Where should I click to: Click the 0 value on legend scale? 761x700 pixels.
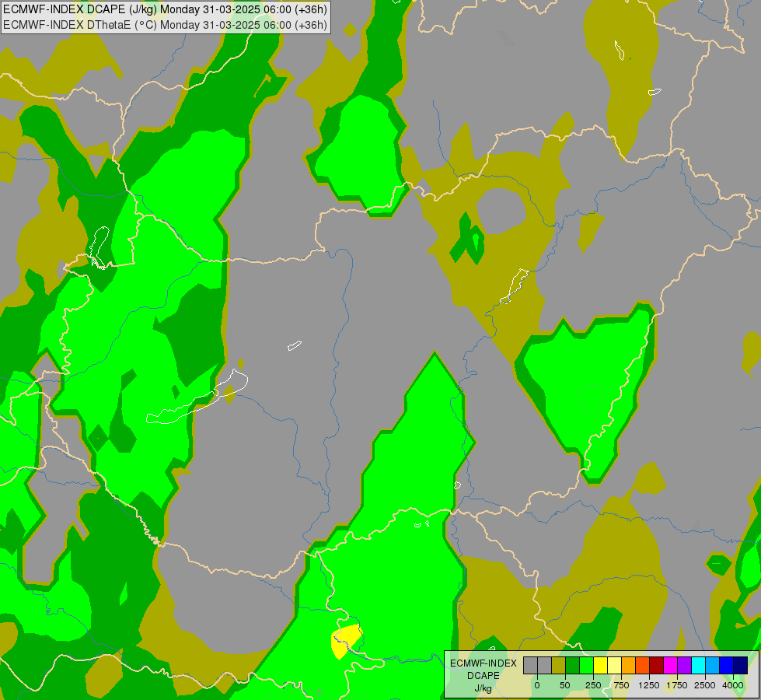(537, 685)
